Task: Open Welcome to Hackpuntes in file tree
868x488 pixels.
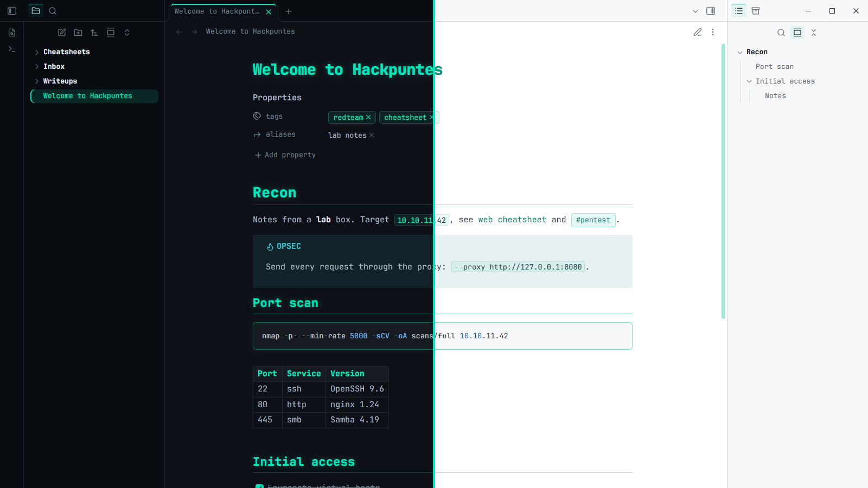Action: tap(94, 96)
